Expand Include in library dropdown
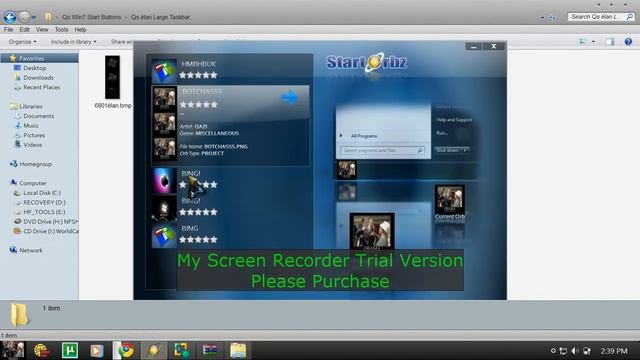 73,42
